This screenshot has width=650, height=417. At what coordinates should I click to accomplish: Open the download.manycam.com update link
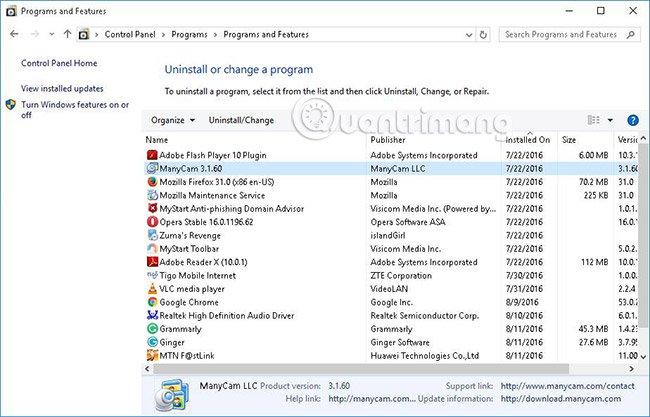561,399
